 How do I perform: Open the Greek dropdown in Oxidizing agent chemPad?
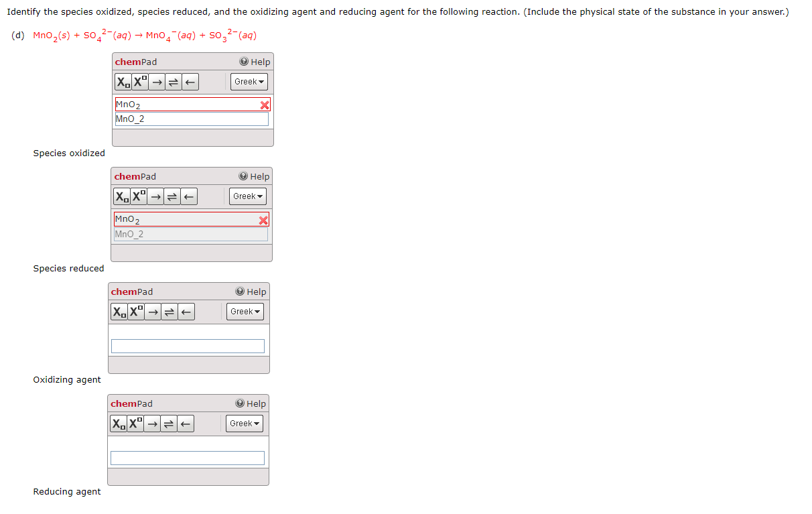coord(245,311)
